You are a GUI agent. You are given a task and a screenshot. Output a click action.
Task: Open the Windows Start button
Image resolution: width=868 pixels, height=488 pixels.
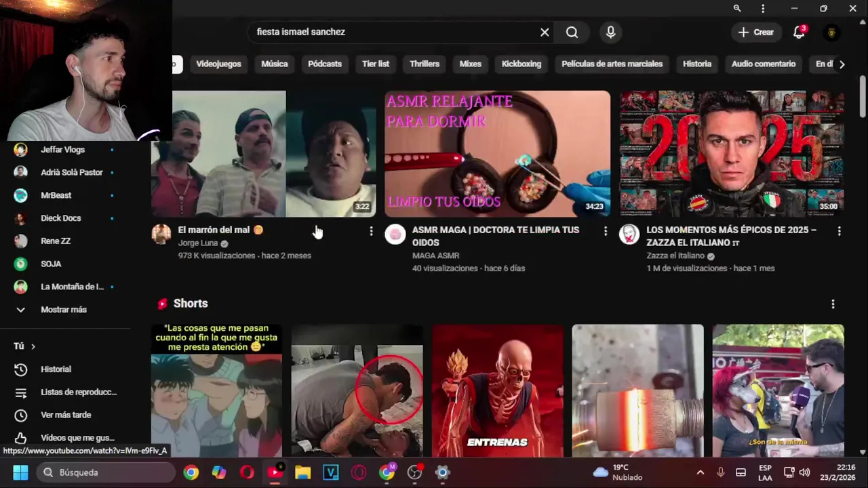pos(20,472)
